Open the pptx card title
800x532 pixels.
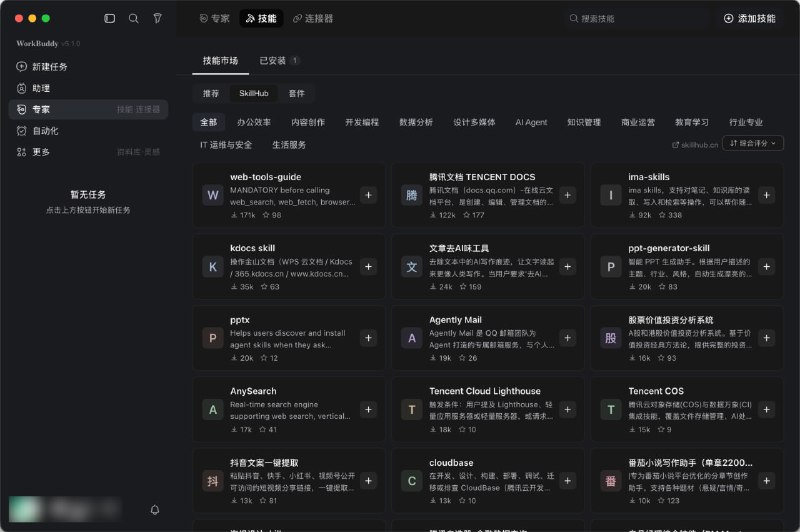(240, 320)
